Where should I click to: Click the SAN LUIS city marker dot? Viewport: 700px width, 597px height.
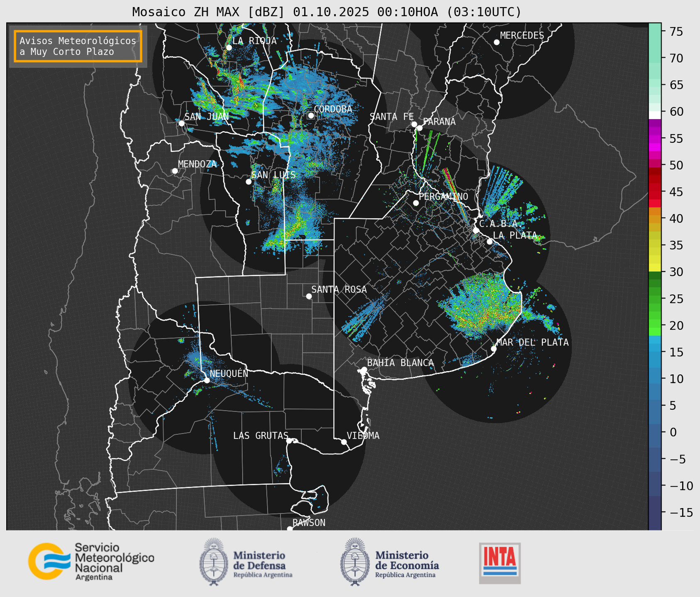point(249,182)
